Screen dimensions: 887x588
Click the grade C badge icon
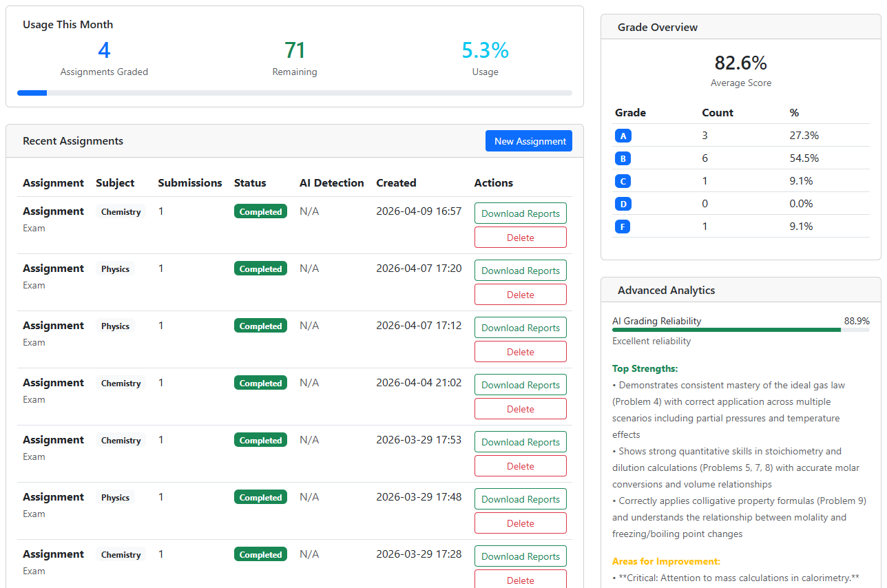click(623, 180)
